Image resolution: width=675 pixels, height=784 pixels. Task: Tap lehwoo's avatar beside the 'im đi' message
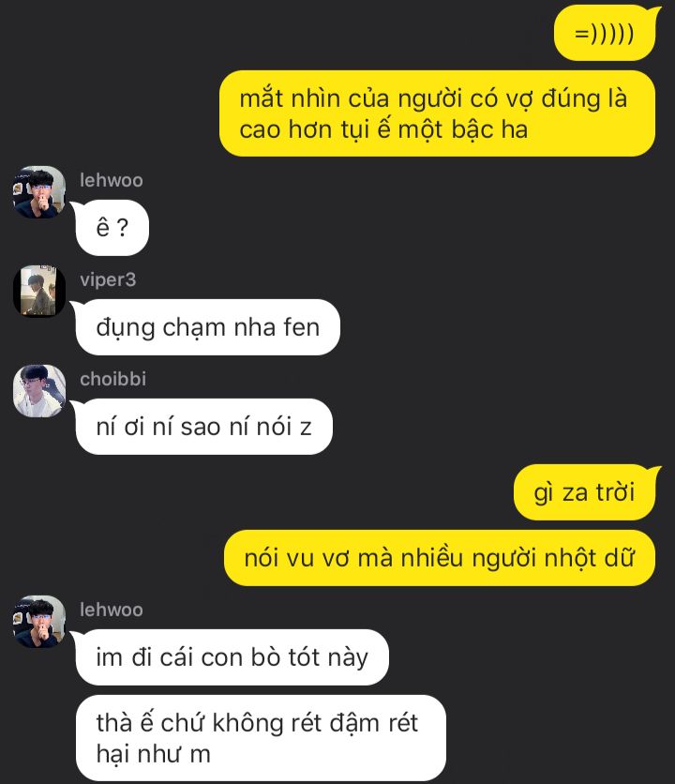click(39, 622)
